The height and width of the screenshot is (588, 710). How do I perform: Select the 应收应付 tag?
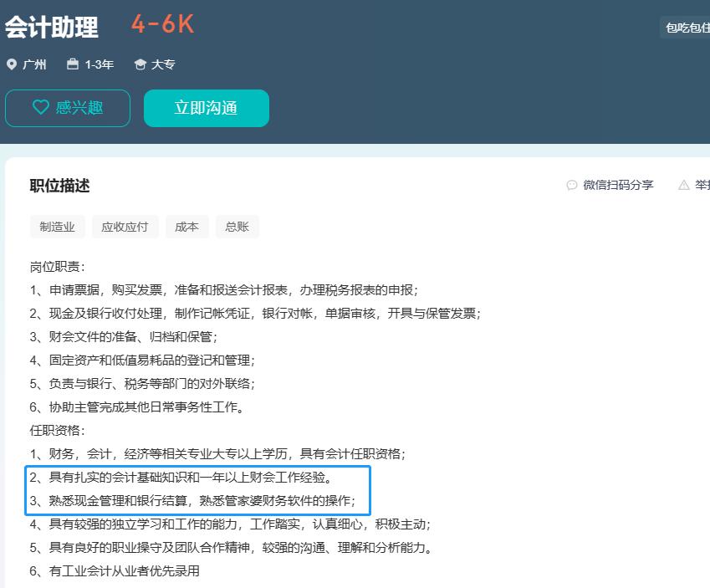click(x=125, y=227)
